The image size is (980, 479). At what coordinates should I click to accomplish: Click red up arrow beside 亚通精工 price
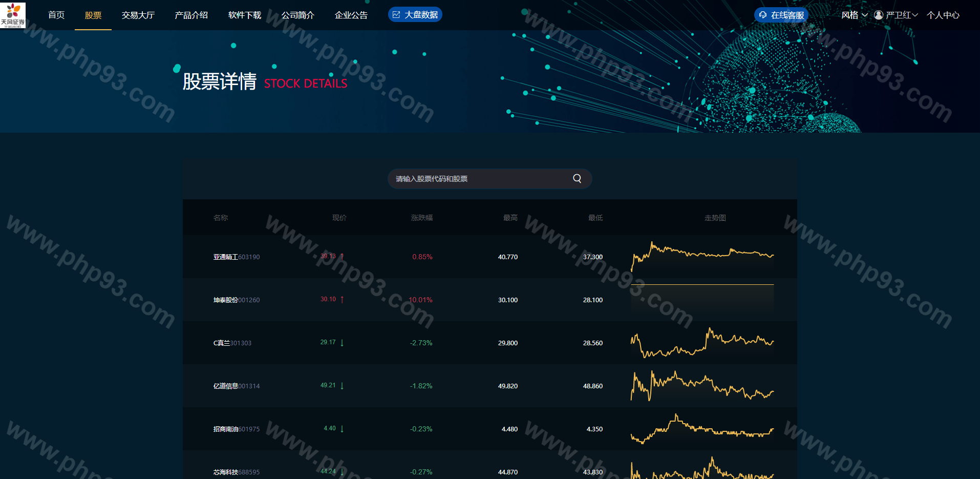point(342,257)
